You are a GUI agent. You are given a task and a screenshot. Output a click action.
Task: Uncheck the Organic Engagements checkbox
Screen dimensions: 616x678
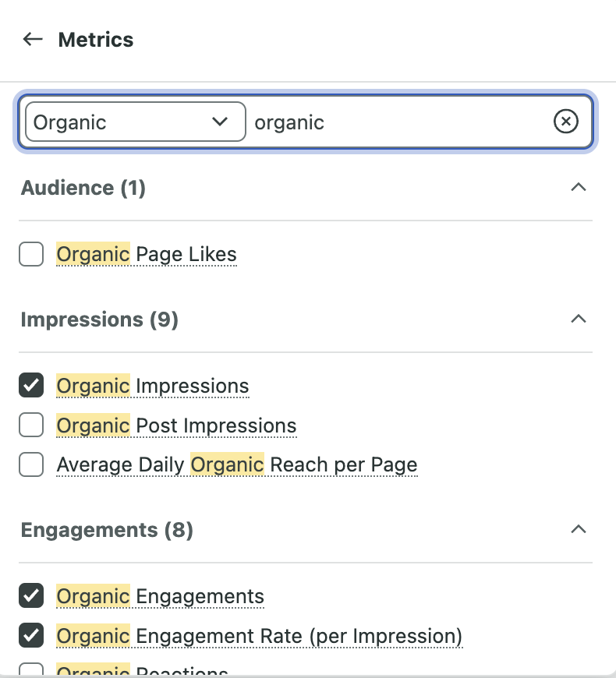(31, 596)
